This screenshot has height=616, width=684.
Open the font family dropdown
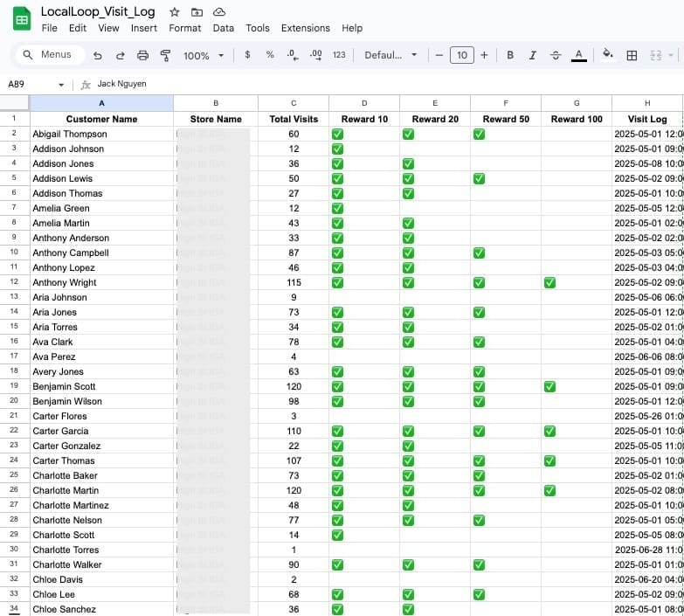point(390,55)
